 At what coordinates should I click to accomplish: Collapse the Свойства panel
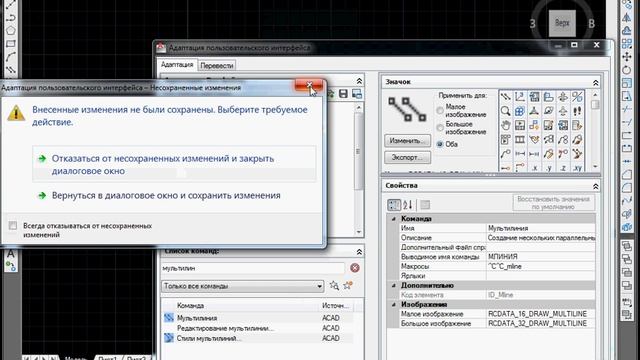click(596, 186)
